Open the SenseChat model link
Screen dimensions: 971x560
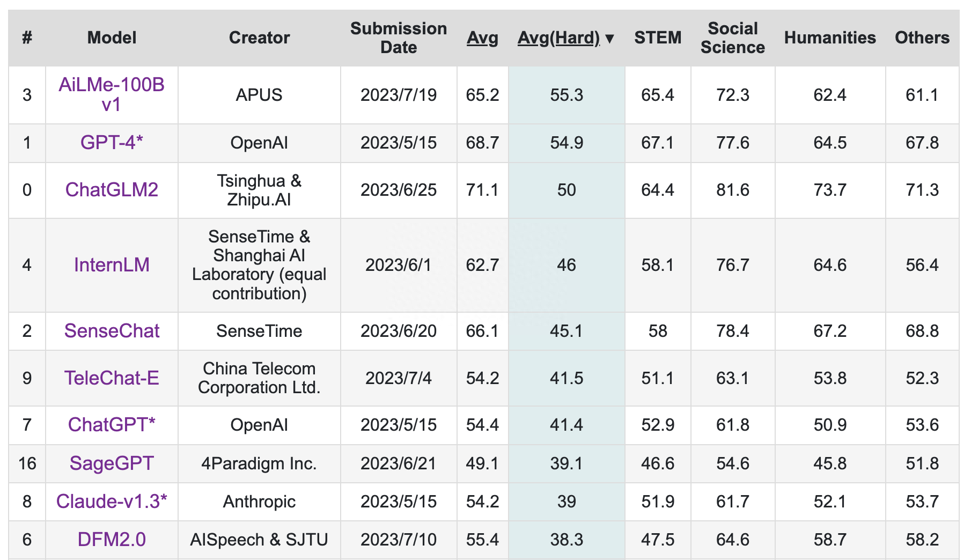(x=112, y=331)
